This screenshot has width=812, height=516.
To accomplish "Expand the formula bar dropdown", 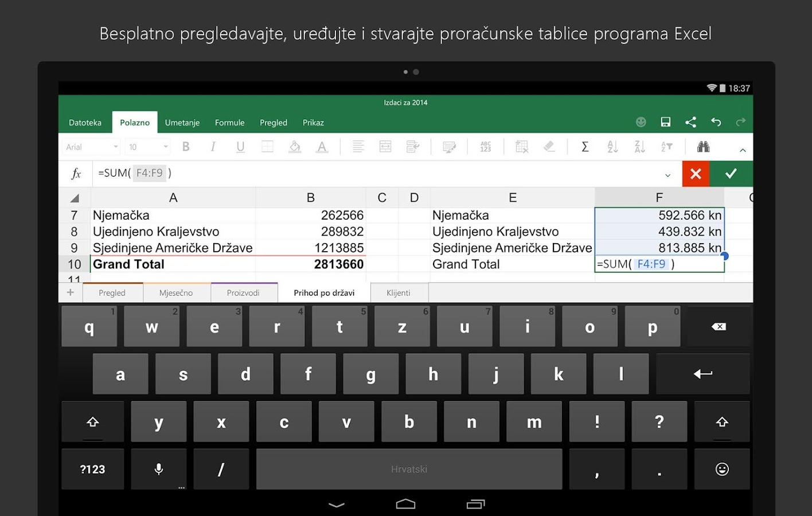I will tap(667, 174).
